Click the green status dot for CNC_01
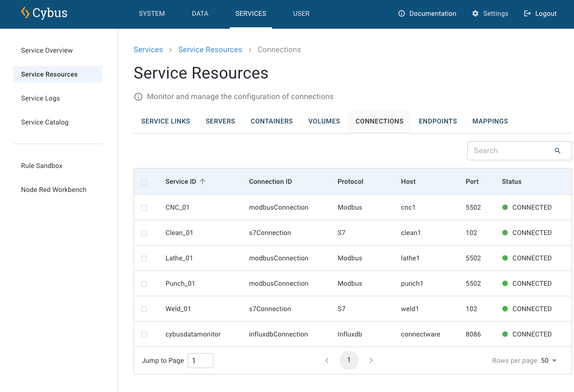This screenshot has height=392, width=574. point(505,207)
